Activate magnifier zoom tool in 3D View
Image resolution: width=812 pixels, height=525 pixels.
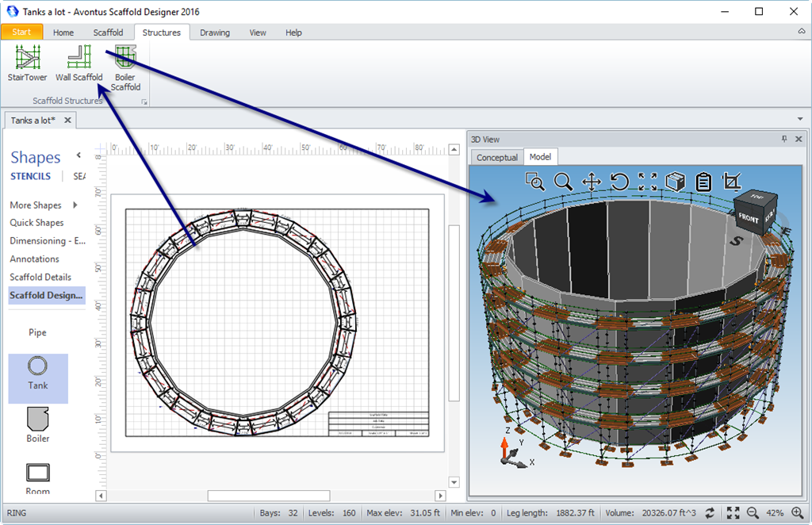(x=563, y=182)
